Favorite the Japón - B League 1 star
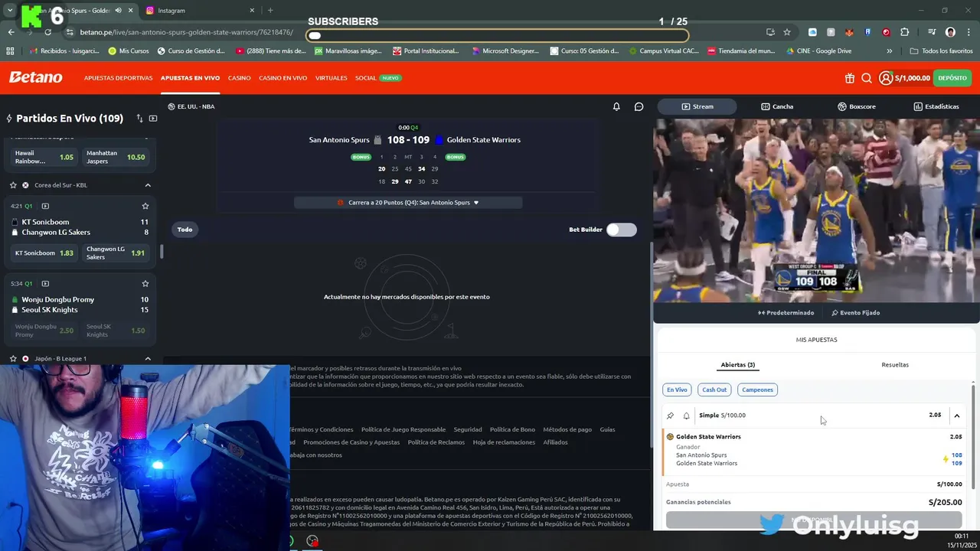This screenshot has height=551, width=980. (x=13, y=358)
